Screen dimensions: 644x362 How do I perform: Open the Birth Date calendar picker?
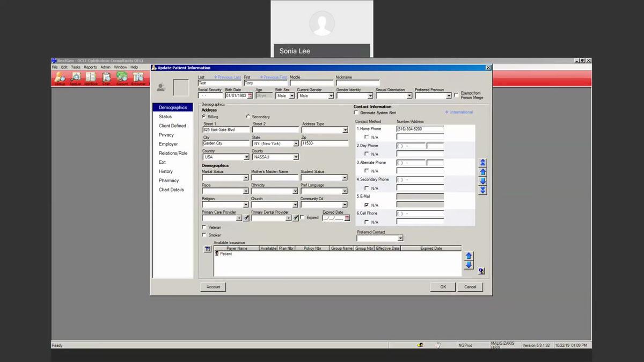tap(250, 96)
